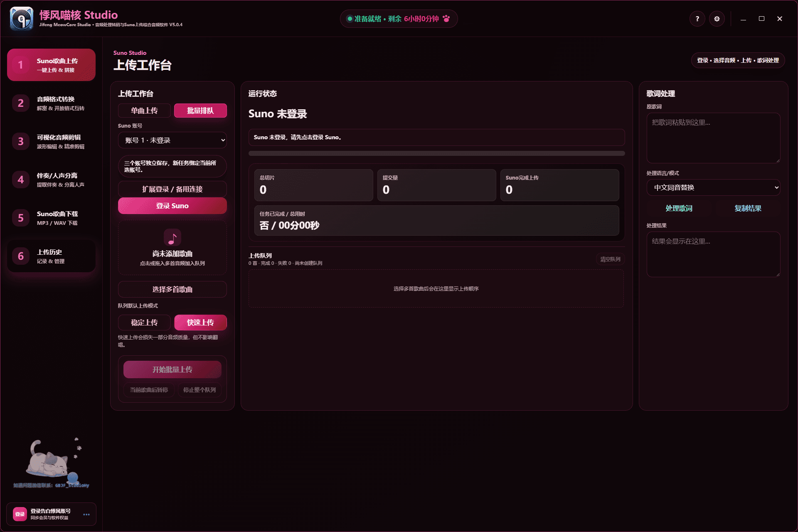Click the three-accounts notice text
This screenshot has height=532, width=798.
coord(172,166)
